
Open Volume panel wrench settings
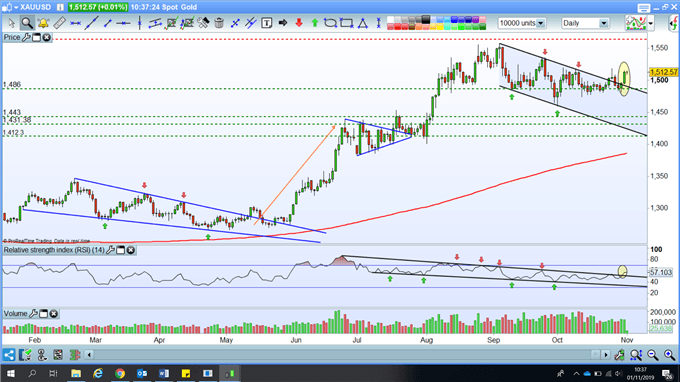click(33, 313)
